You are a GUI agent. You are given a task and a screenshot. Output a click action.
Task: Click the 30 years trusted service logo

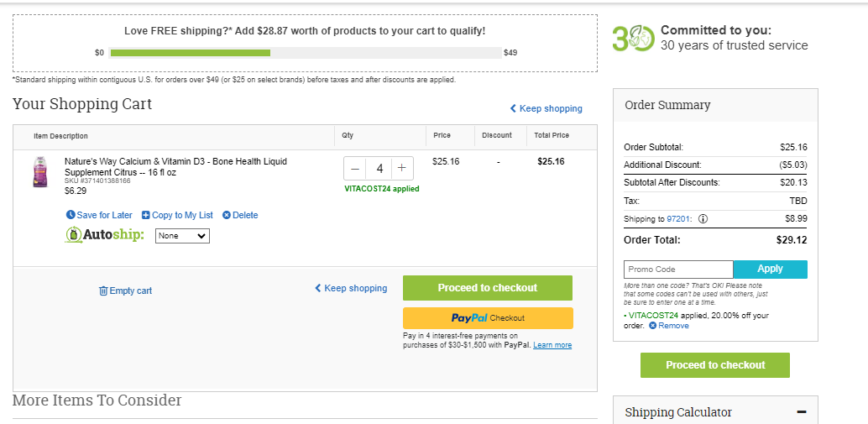pyautogui.click(x=633, y=38)
